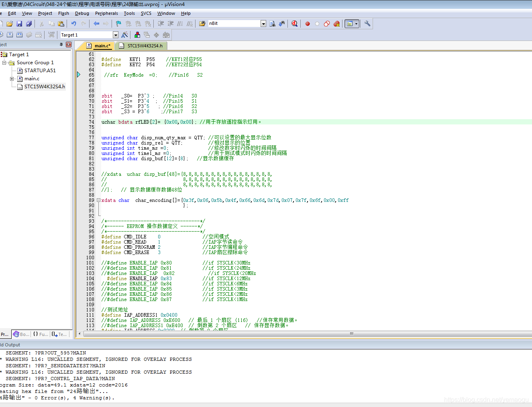Viewport: 532px width, 407px height.
Task: Open a file with the Open icon
Action: click(x=10, y=24)
